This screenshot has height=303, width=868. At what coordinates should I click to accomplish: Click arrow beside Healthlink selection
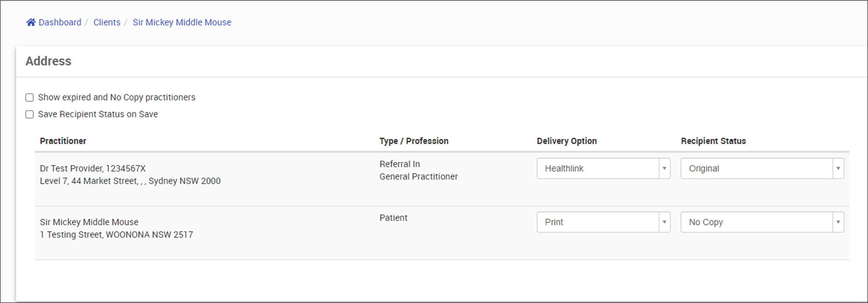click(x=664, y=169)
